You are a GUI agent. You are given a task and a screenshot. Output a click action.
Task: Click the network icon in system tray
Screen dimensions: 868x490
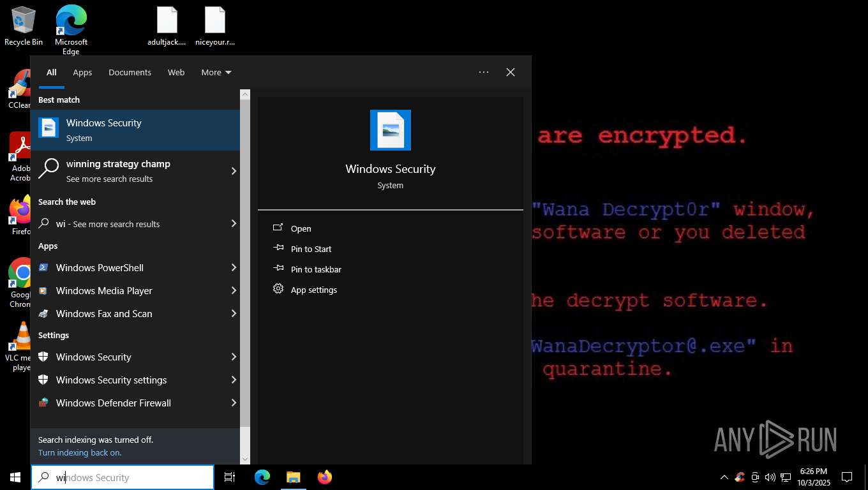(785, 477)
